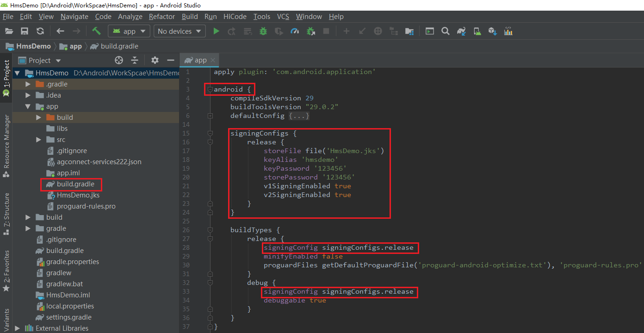Screen dimensions: 644x333
Task: Open the Refactor menu
Action: tap(162, 16)
